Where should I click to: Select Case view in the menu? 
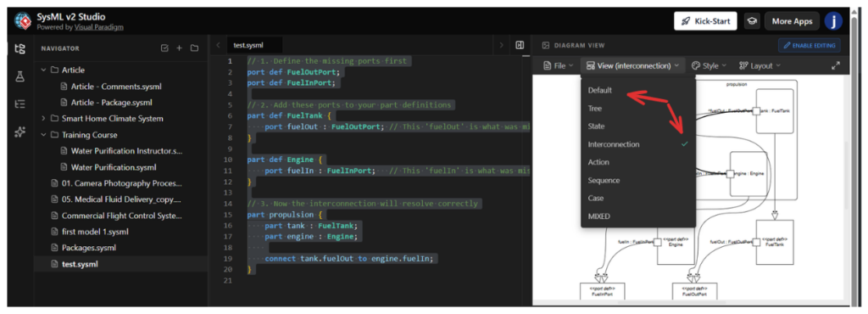point(637,198)
